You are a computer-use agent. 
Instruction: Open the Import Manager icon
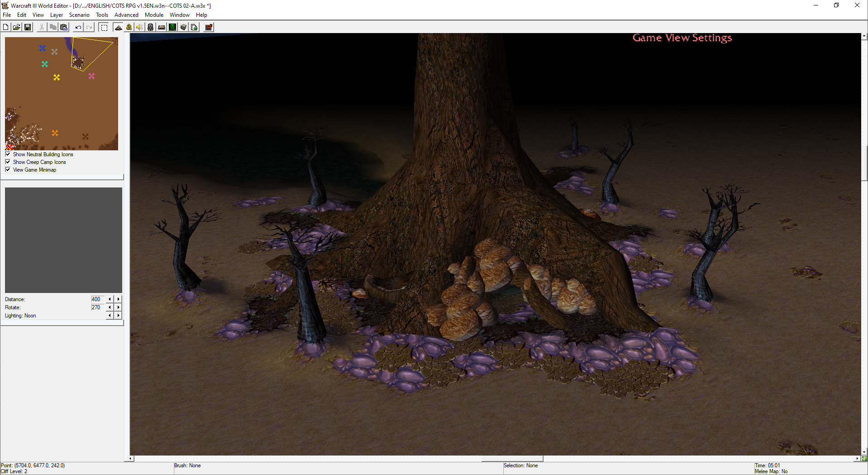coord(194,27)
